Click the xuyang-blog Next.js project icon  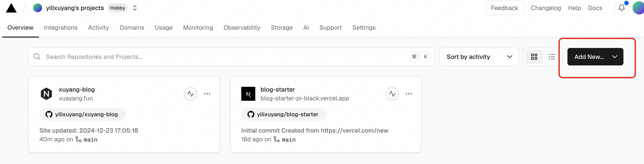coord(46,94)
